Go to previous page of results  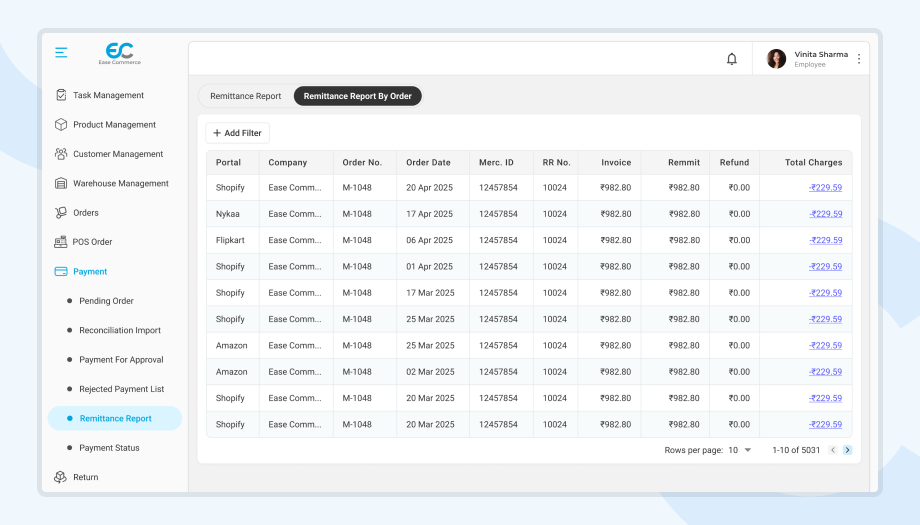point(833,450)
